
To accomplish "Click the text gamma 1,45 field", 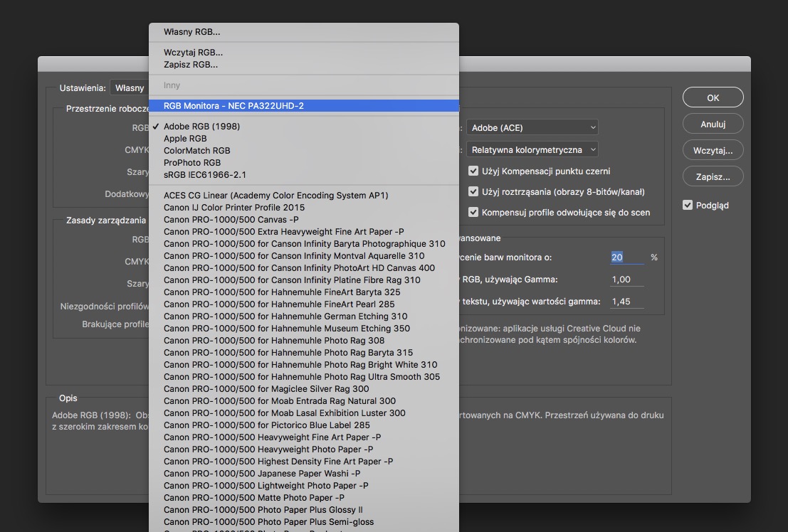I will pos(626,302).
